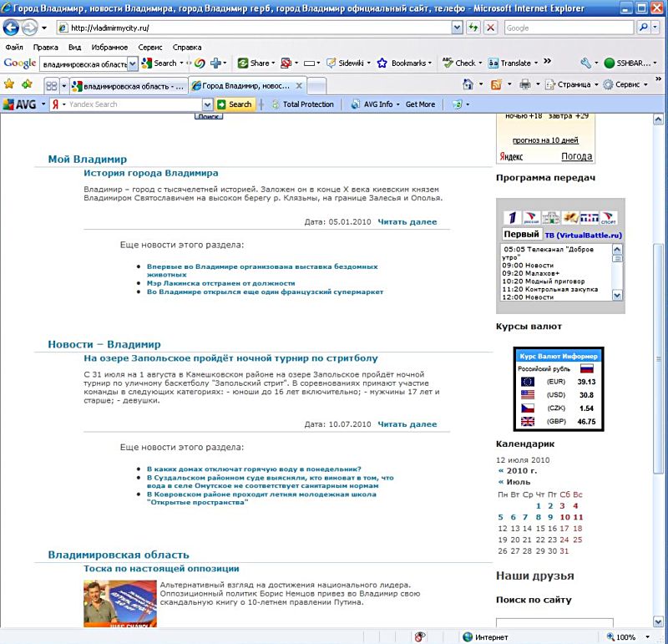Open the Файл menu
This screenshot has width=668, height=644.
14,48
